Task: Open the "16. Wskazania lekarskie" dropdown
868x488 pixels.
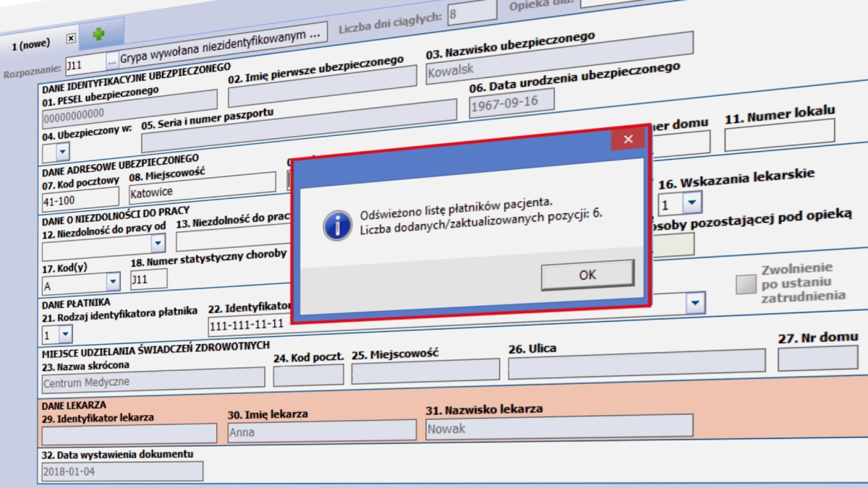Action: (692, 202)
